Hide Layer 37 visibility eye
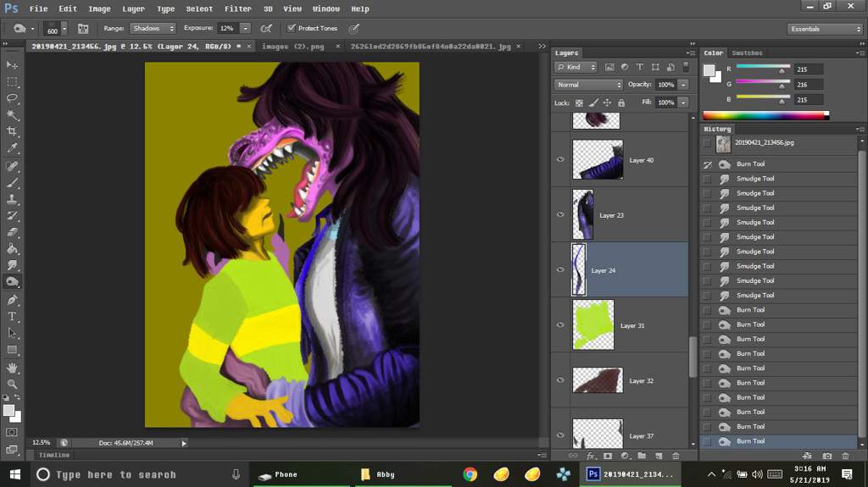The image size is (868, 487). pyautogui.click(x=560, y=435)
